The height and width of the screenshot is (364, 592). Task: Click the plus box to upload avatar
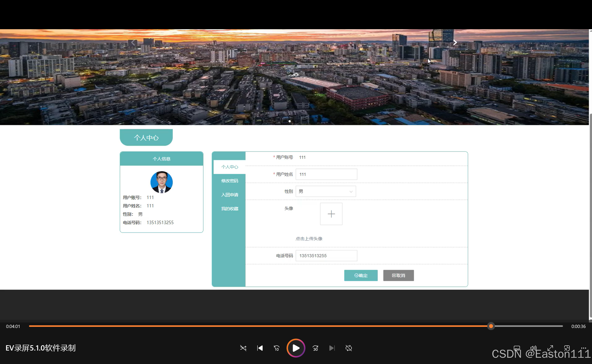(331, 214)
